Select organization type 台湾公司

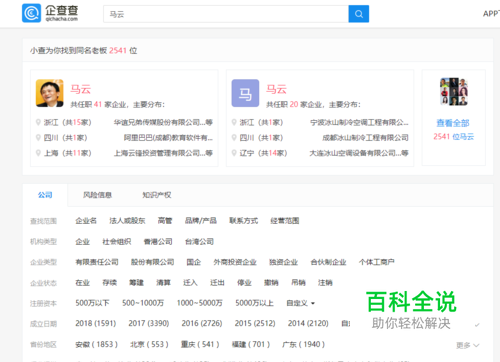(x=199, y=241)
